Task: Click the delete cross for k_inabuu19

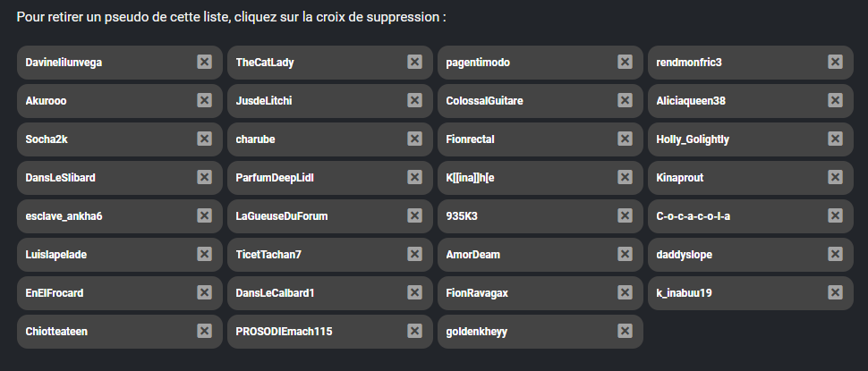Action: tap(835, 292)
